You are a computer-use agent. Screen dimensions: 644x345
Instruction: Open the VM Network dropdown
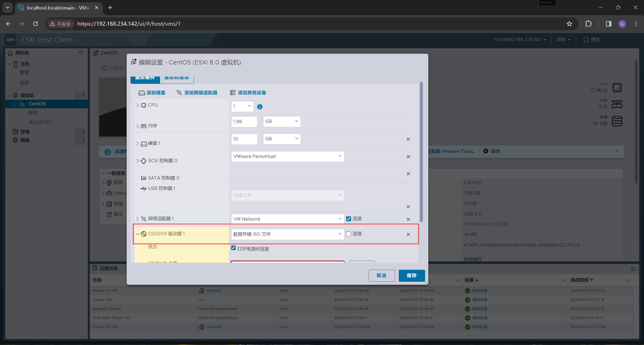pos(288,219)
